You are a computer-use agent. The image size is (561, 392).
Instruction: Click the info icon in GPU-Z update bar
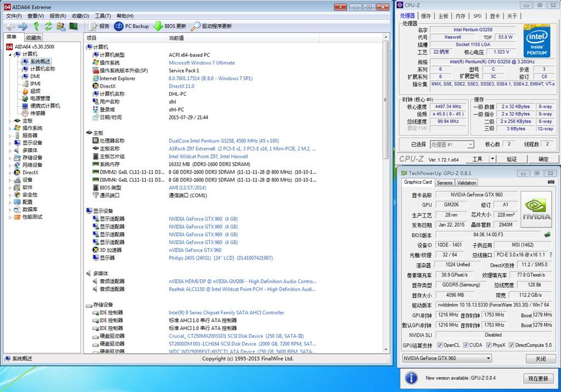click(411, 378)
